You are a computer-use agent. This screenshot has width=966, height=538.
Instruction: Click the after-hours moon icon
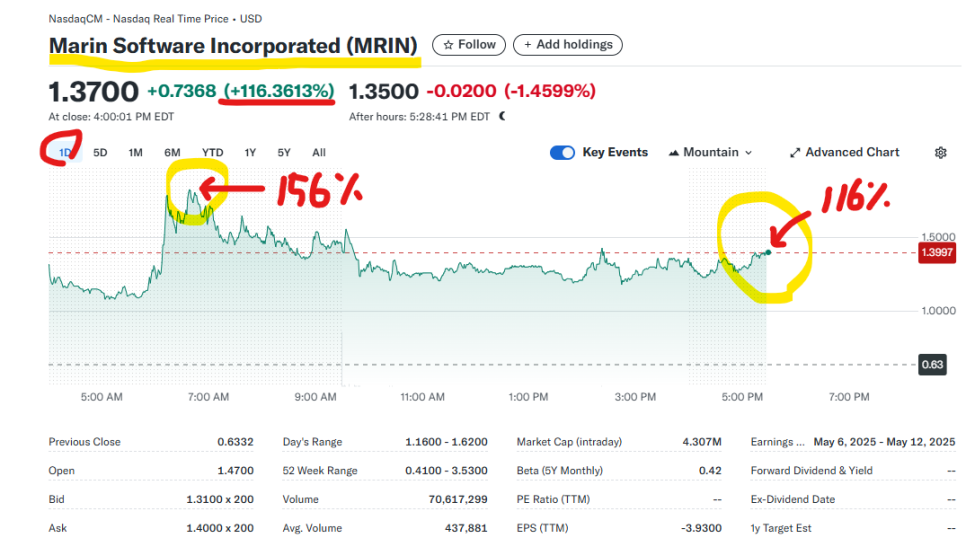(502, 116)
